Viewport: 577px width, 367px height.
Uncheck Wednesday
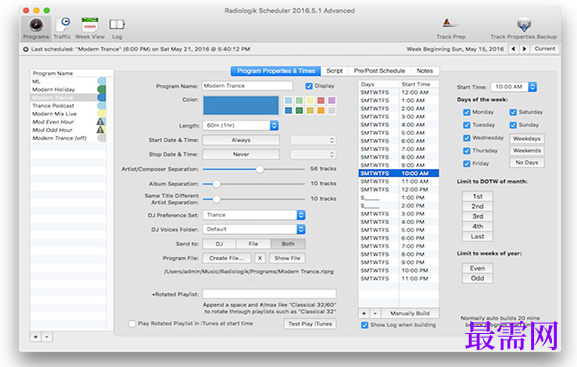467,138
